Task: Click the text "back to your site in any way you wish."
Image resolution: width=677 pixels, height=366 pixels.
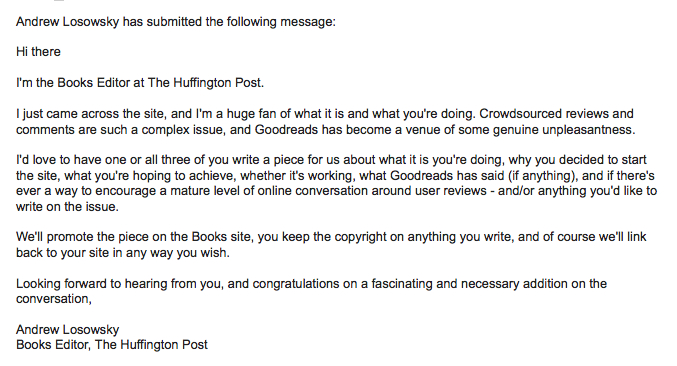Action: click(x=123, y=252)
